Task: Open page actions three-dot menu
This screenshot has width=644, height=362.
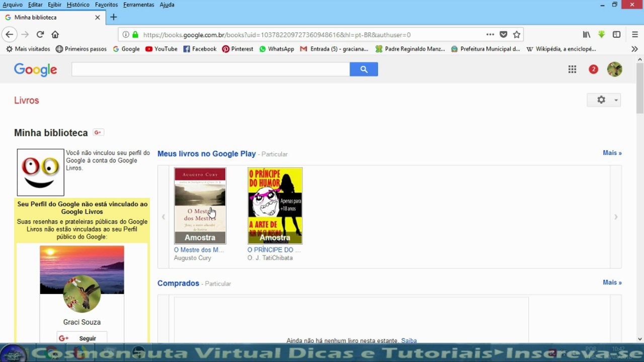Action: [490, 35]
